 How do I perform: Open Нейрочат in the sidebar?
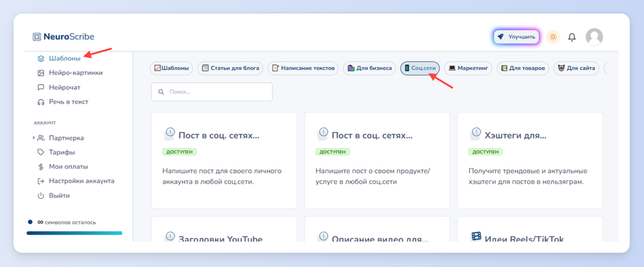point(64,87)
